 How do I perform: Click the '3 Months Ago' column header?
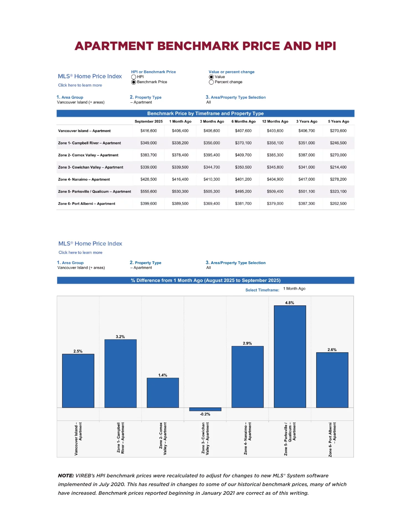click(212, 122)
